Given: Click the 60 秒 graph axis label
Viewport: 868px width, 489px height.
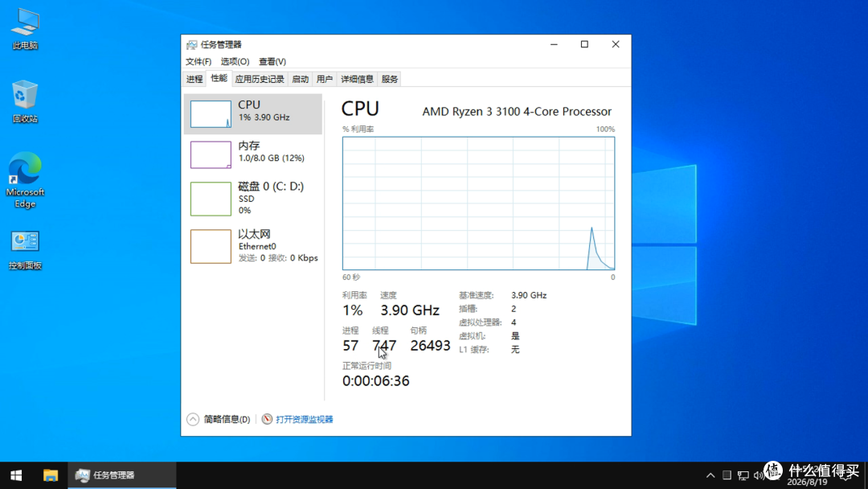Looking at the screenshot, I should pyautogui.click(x=351, y=277).
